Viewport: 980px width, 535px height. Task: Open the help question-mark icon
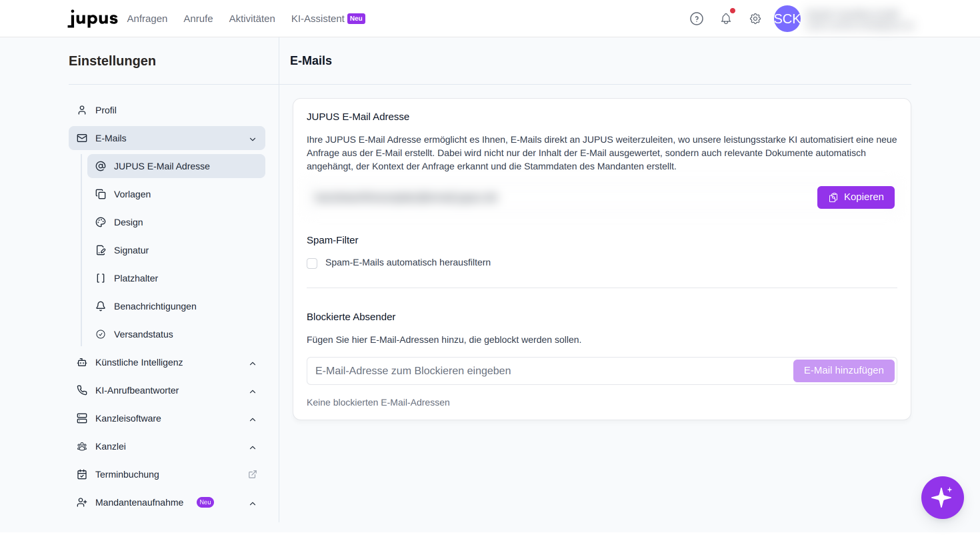click(697, 19)
